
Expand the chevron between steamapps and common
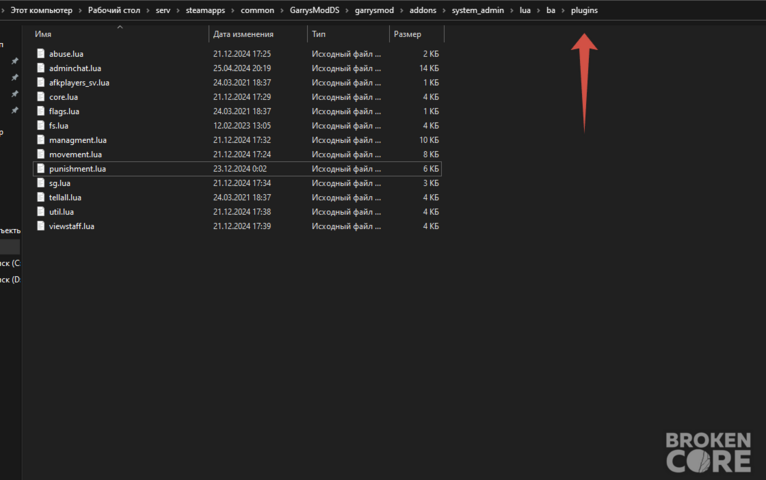[233, 10]
